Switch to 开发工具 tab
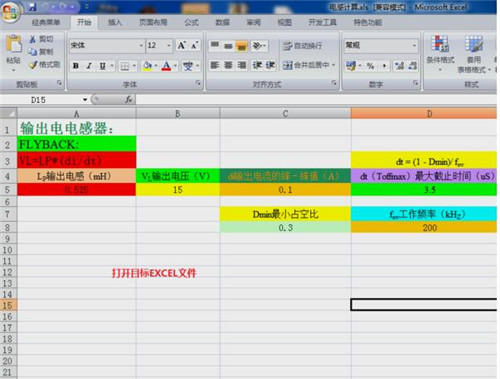 click(322, 22)
